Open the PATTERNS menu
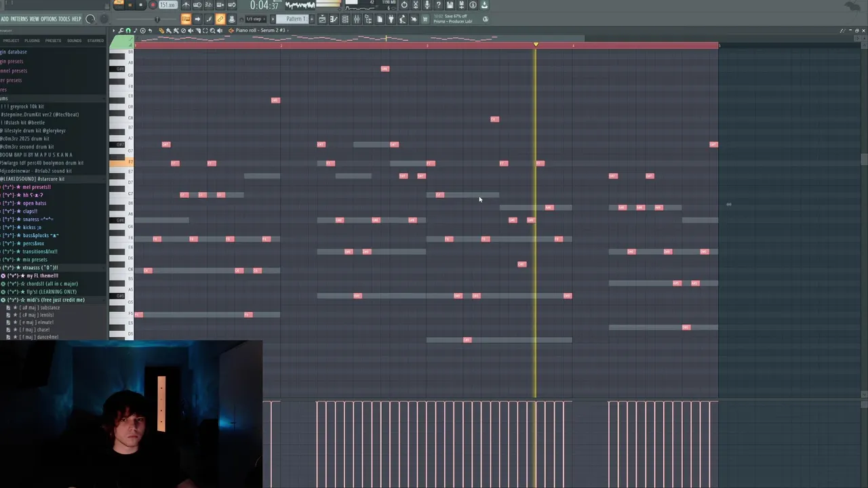This screenshot has width=868, height=488. tap(19, 19)
